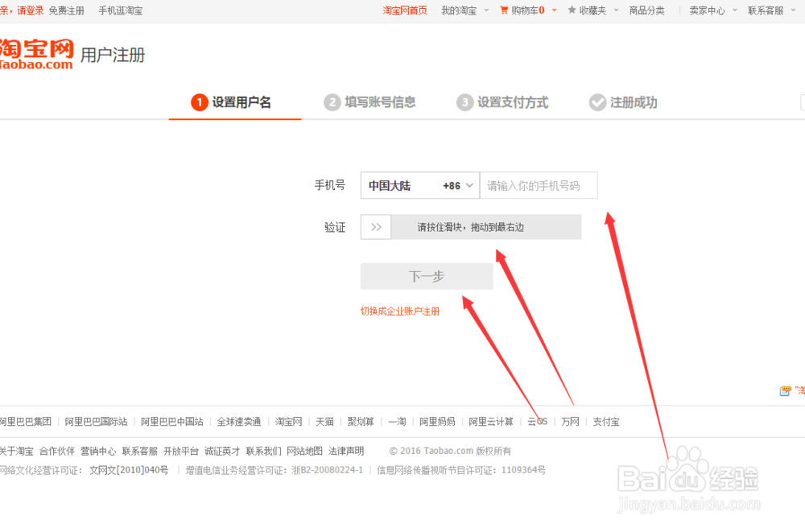Open 诚征英才 footer link

tap(222, 451)
